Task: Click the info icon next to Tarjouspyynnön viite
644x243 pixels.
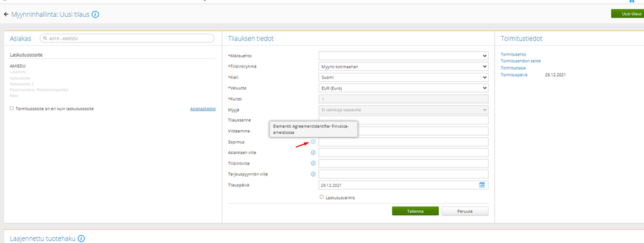Action: click(x=313, y=174)
